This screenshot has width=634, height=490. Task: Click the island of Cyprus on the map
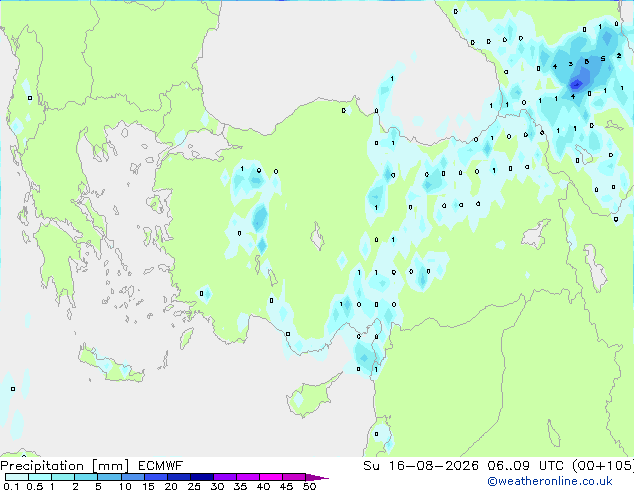coord(309,398)
